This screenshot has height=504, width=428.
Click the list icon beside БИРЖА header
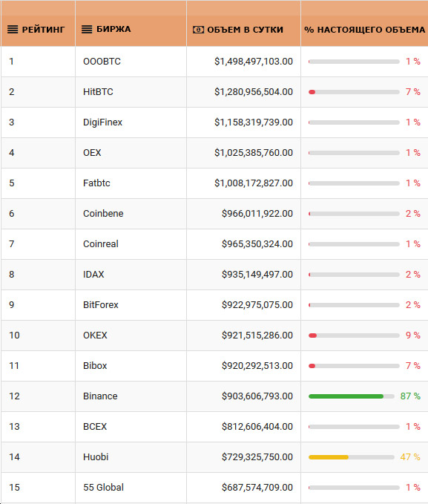tap(87, 30)
